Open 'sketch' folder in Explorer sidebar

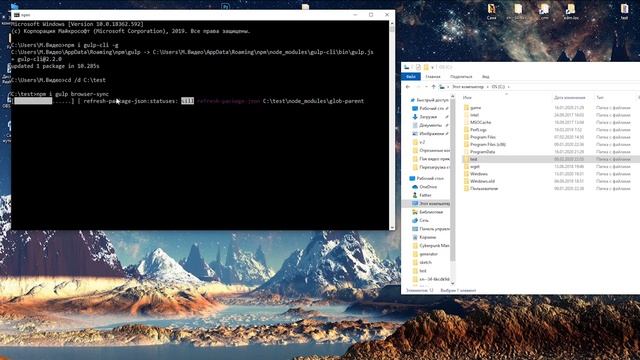tap(425, 262)
